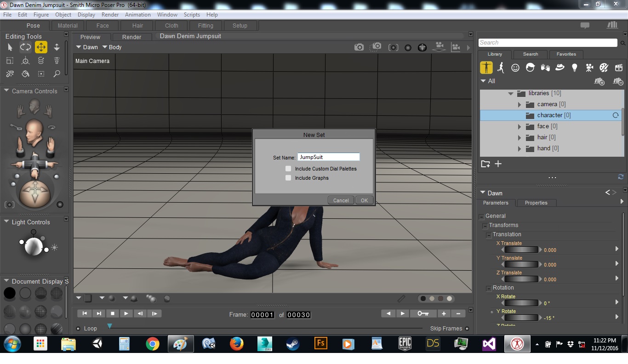The image size is (628, 364).
Task: Click the magnifier tool in Editing Tools
Action: coord(57,74)
